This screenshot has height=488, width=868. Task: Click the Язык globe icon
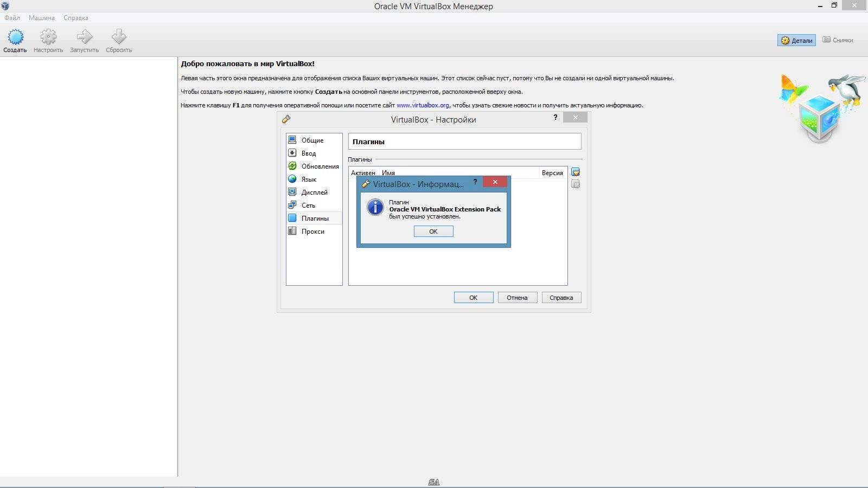[292, 178]
